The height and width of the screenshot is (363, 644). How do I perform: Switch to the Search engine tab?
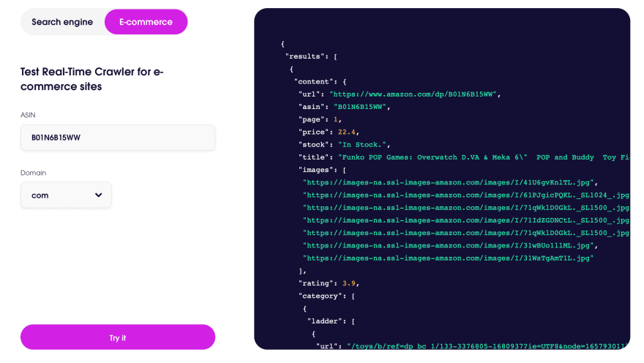[x=62, y=22]
